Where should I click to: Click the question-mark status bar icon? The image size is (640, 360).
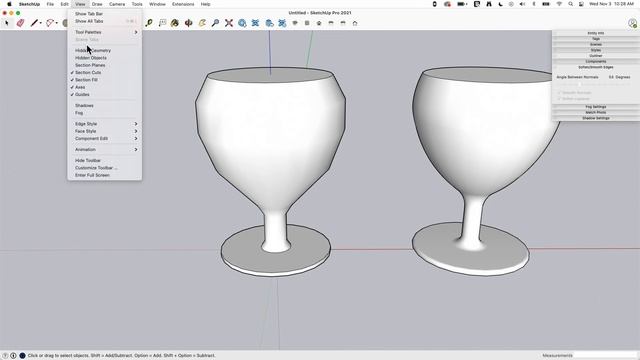[5, 356]
